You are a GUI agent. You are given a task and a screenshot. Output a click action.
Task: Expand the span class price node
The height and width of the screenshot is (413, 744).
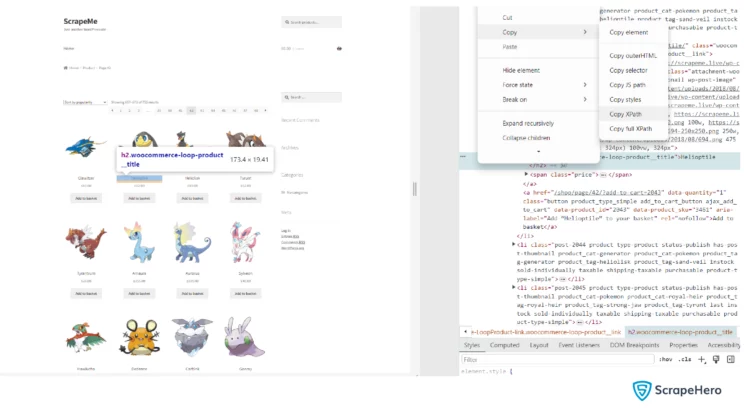(x=526, y=175)
